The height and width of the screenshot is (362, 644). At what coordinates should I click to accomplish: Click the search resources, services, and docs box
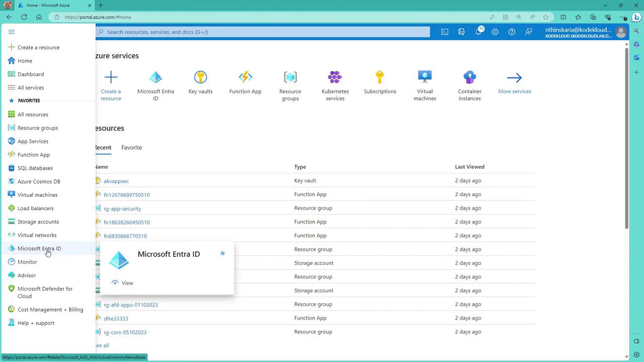(262, 32)
